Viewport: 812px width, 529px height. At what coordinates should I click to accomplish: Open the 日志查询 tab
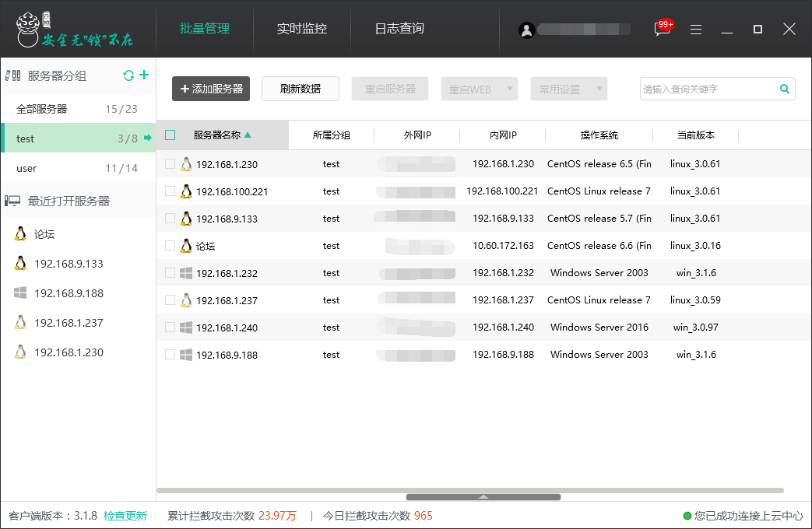point(399,29)
